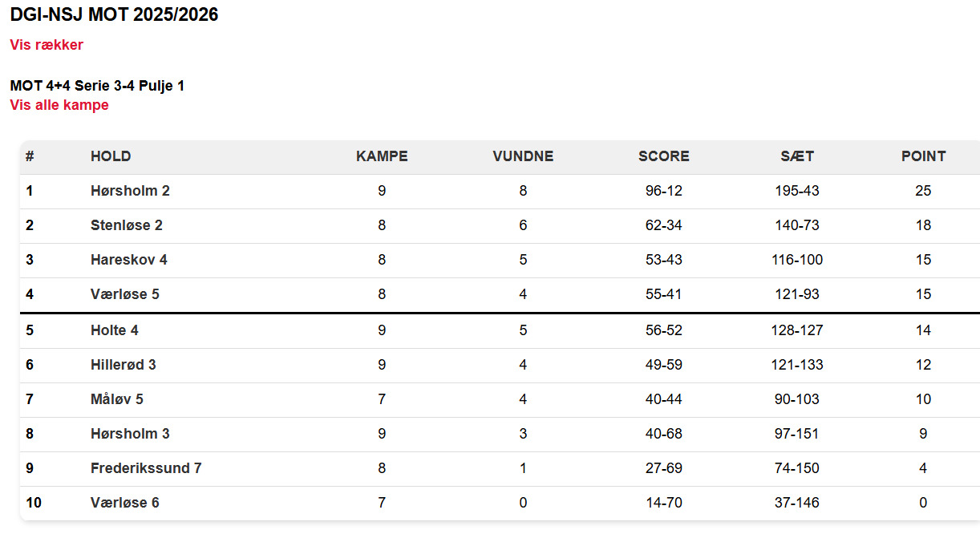Click the KAMPE column header

tap(382, 156)
